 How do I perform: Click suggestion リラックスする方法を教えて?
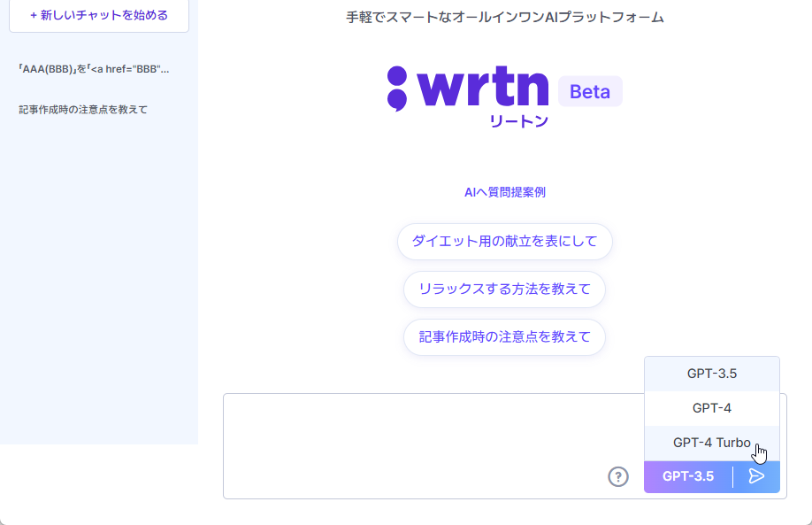point(504,290)
